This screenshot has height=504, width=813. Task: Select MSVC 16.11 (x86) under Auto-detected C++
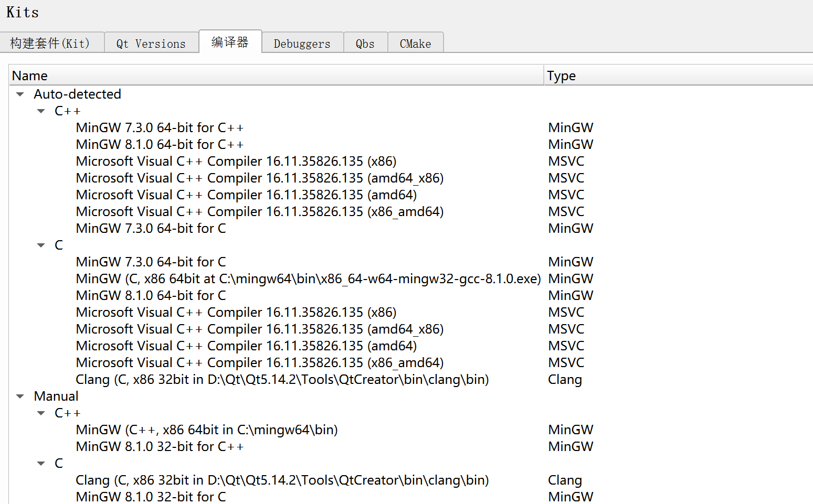click(236, 161)
